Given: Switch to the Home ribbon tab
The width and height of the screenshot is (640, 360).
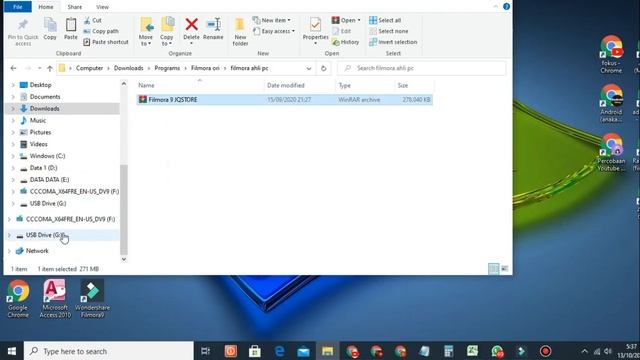Looking at the screenshot, I should tap(46, 7).
